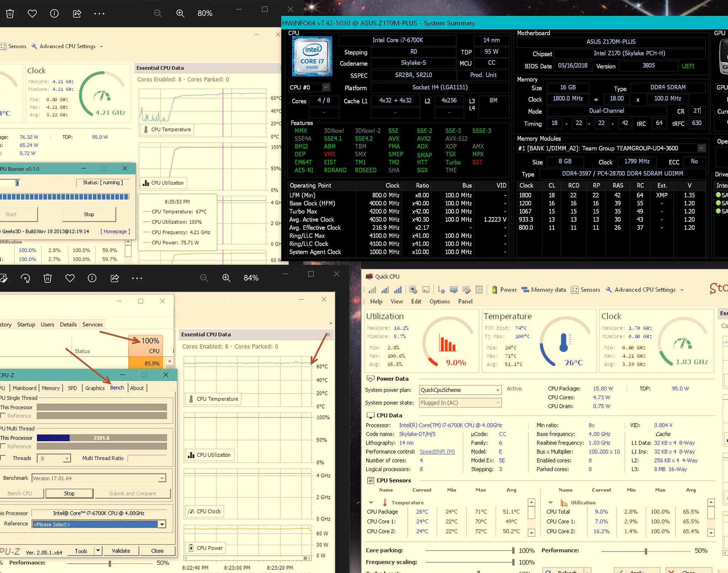Screen dimensions: 728x573
Task: Open the Services tab in Task Manager
Action: pos(92,324)
